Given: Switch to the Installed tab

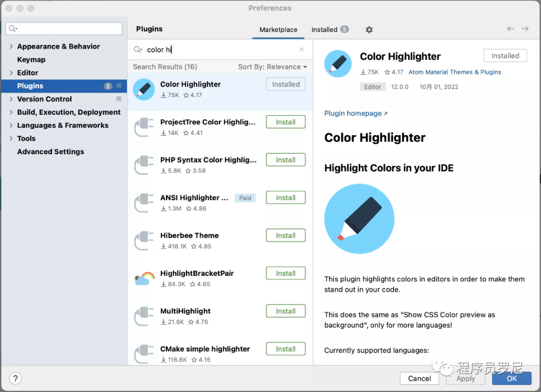Looking at the screenshot, I should [x=330, y=30].
